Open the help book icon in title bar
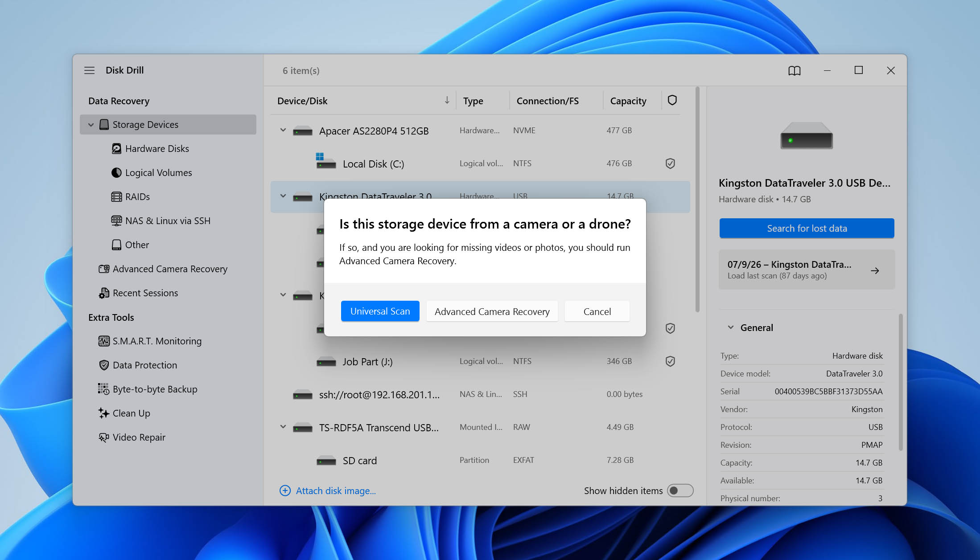Screen dimensions: 980x560 [794, 70]
